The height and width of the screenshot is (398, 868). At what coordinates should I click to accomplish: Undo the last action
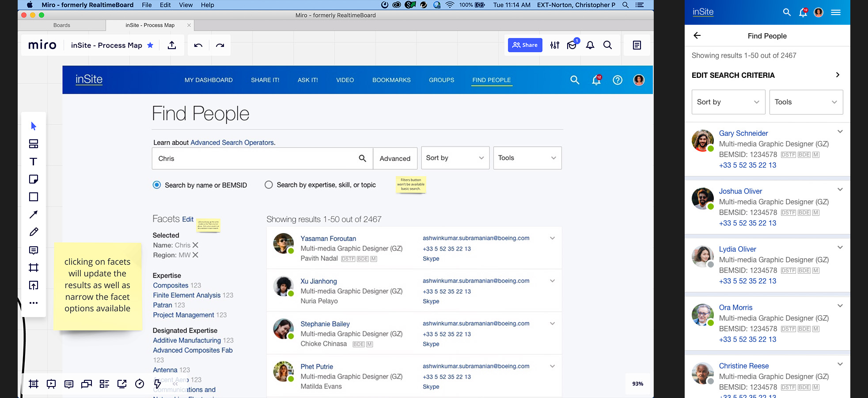coord(198,45)
